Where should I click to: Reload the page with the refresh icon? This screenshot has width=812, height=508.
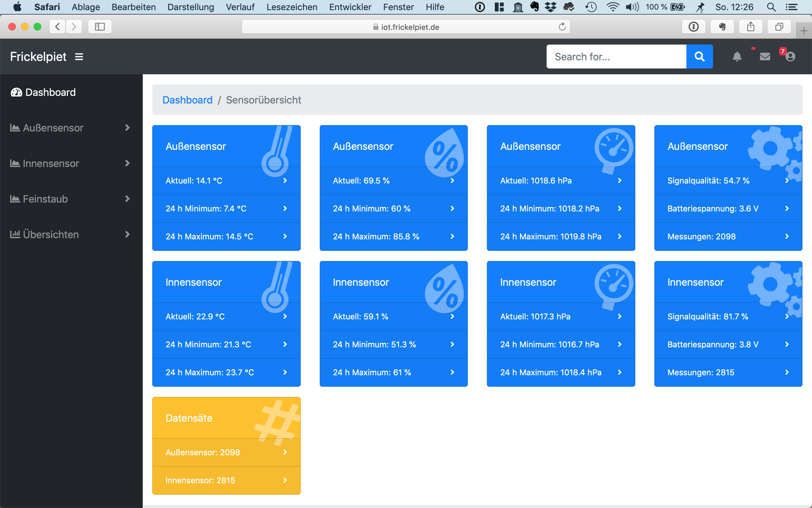562,27
